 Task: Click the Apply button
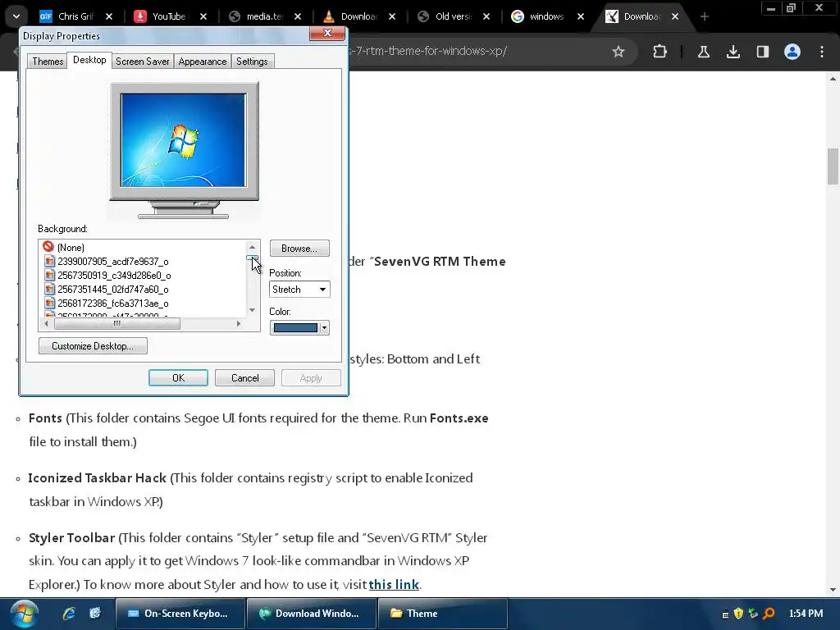311,377
